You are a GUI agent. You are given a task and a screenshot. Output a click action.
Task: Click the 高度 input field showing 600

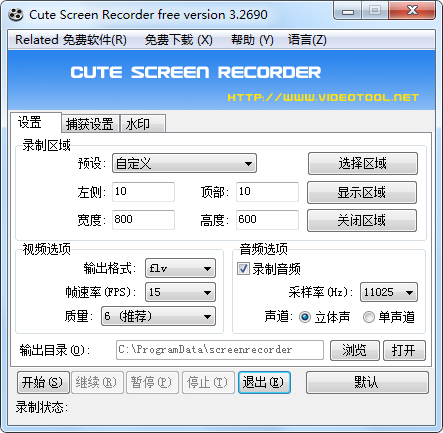267,220
